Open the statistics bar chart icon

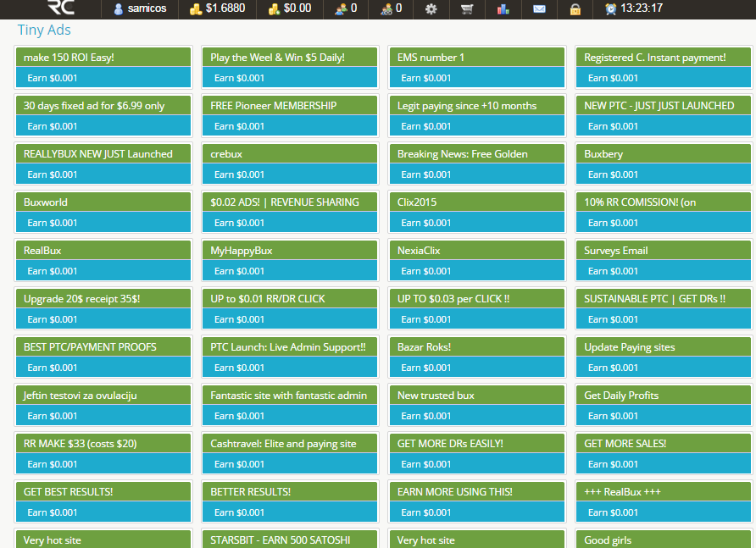tap(503, 9)
